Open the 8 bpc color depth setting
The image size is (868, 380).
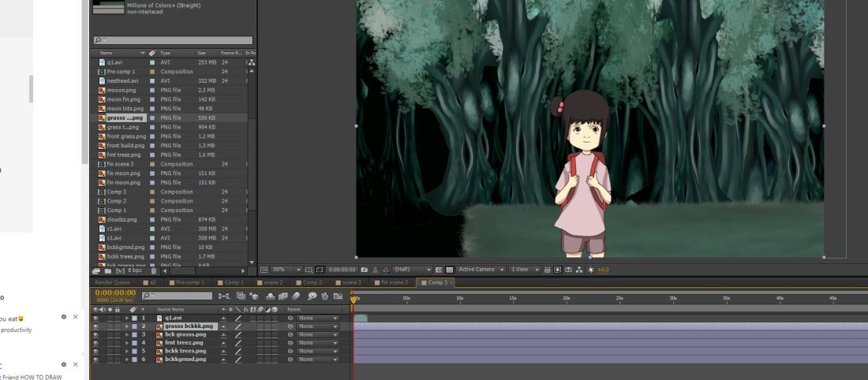(x=135, y=270)
